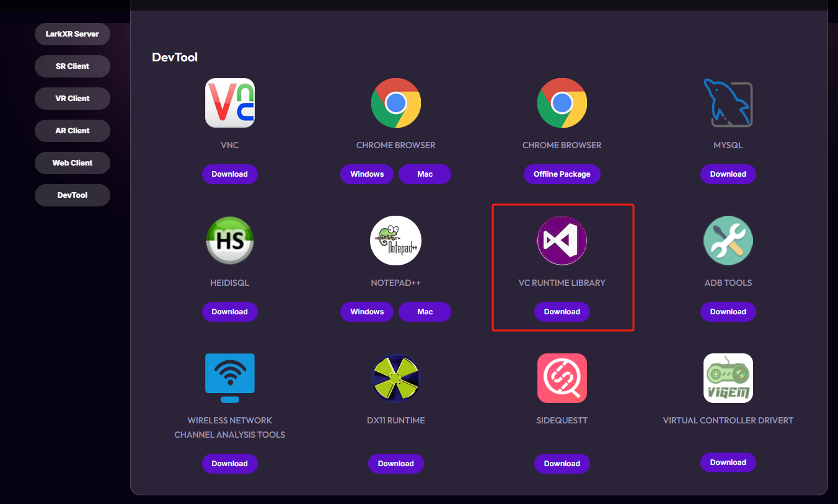Click the DevTool section heading
This screenshot has width=838, height=504.
pos(175,57)
